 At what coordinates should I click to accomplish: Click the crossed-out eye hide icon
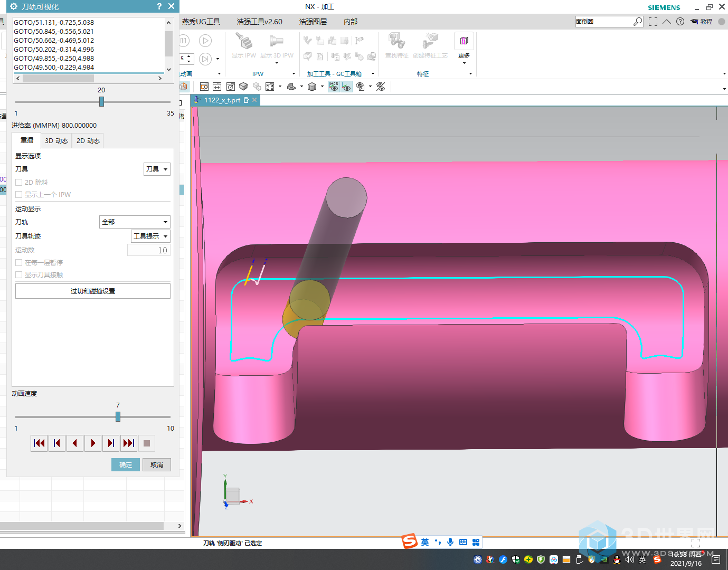click(381, 87)
